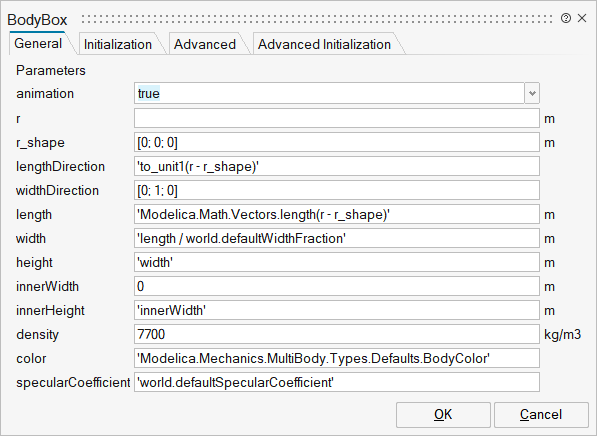
Task: Select the density field showing 7700
Action: (337, 334)
